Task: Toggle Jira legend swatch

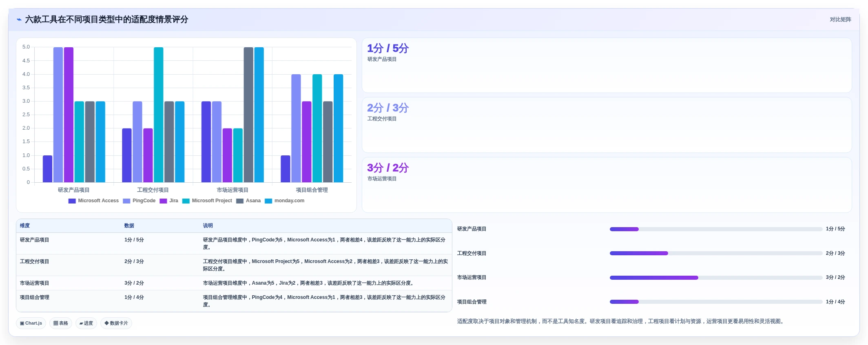Action: pyautogui.click(x=163, y=201)
